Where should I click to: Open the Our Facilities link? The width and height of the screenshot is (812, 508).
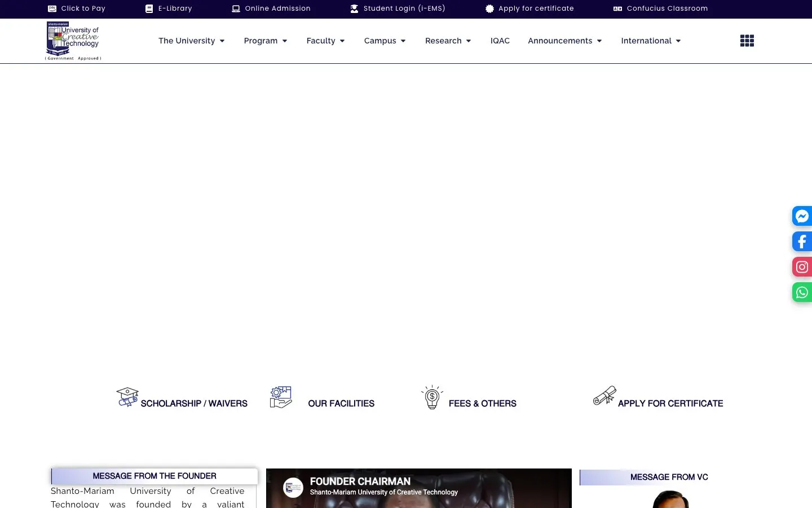pos(341,404)
